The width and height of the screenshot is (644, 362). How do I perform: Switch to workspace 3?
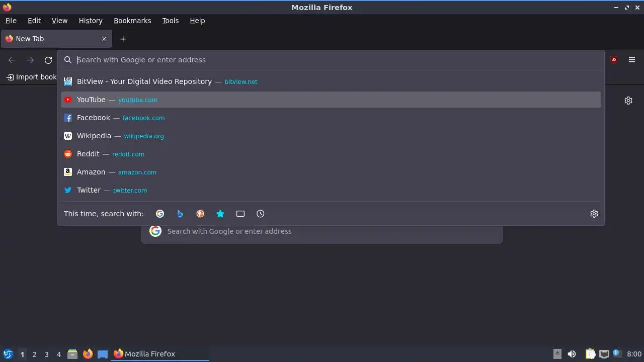point(46,354)
